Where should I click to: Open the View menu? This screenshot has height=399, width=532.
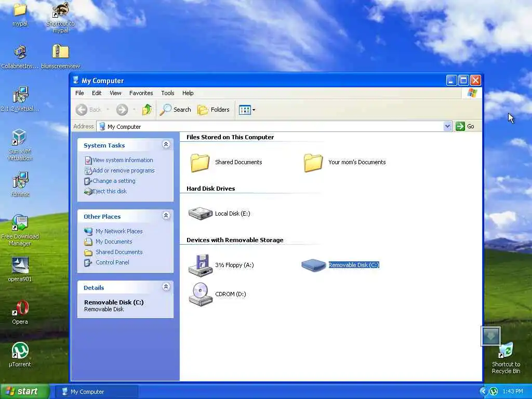115,93
